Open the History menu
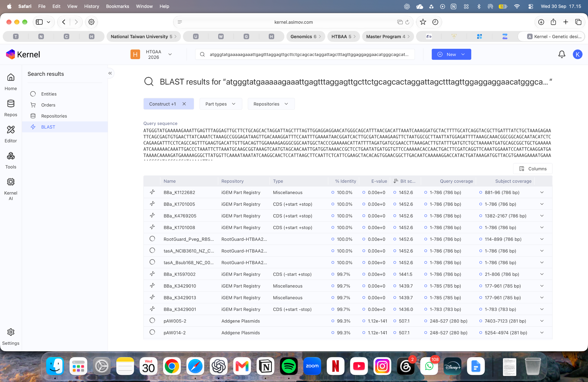588x382 pixels. (91, 6)
